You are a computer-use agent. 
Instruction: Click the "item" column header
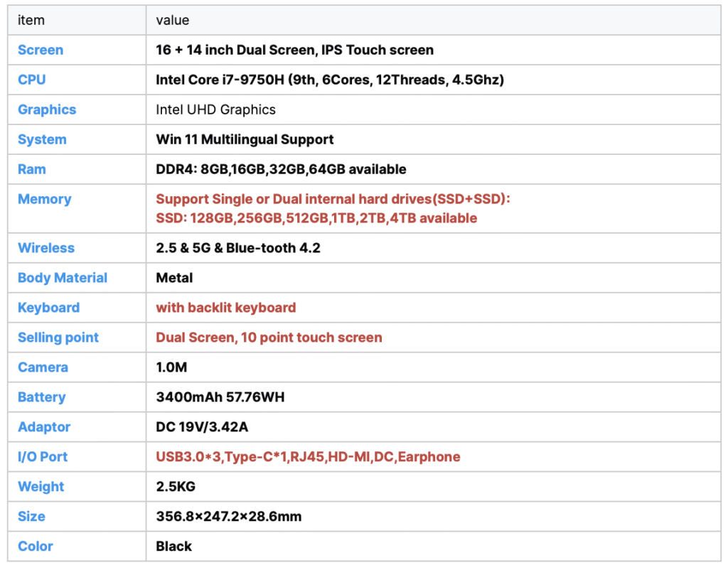point(31,20)
